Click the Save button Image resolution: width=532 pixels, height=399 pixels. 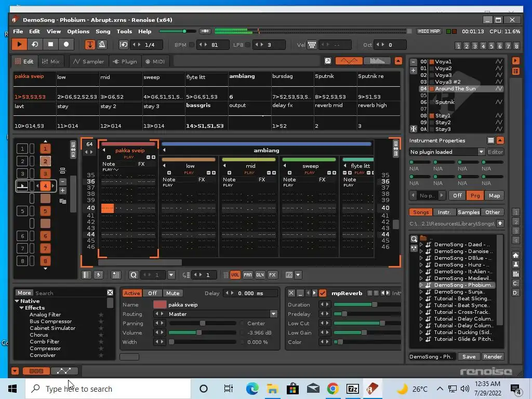click(469, 356)
